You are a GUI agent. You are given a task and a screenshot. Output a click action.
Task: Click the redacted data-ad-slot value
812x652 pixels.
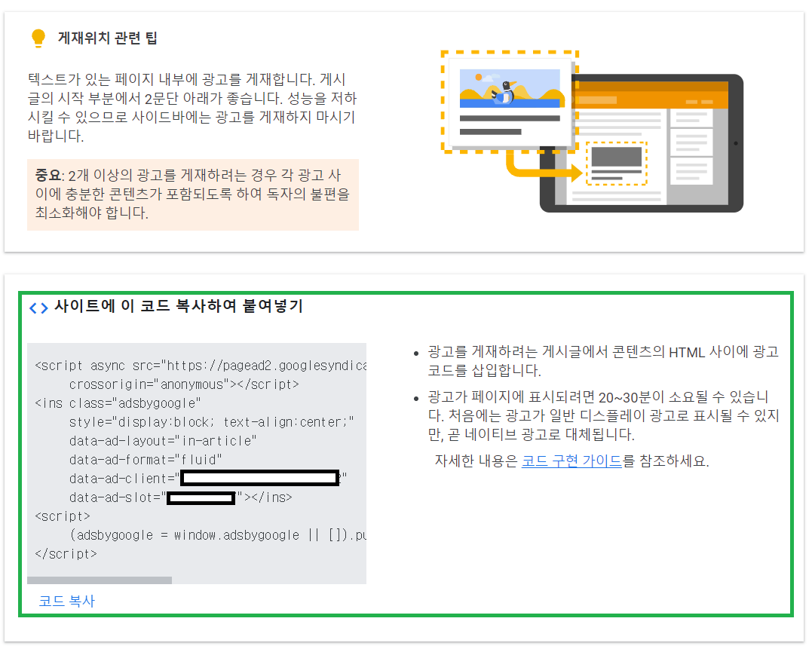[x=201, y=497]
